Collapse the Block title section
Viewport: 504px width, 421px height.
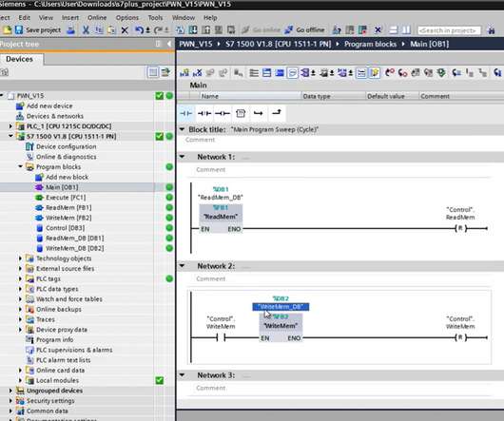click(182, 129)
